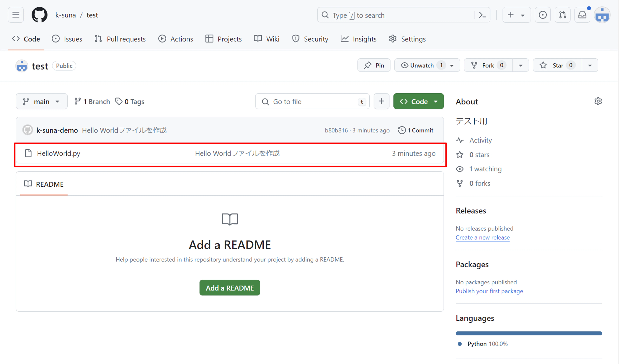Pin this repository
Screen dimensions: 619x364
click(x=374, y=65)
